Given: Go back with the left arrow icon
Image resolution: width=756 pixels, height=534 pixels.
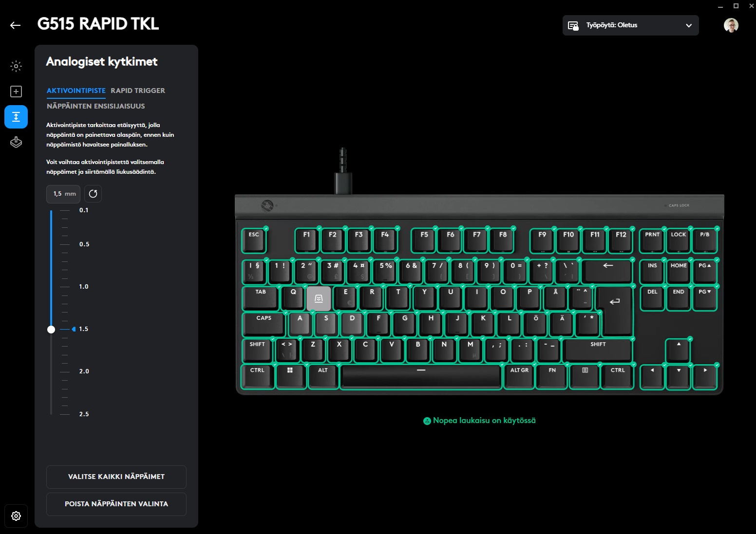Looking at the screenshot, I should pyautogui.click(x=16, y=25).
